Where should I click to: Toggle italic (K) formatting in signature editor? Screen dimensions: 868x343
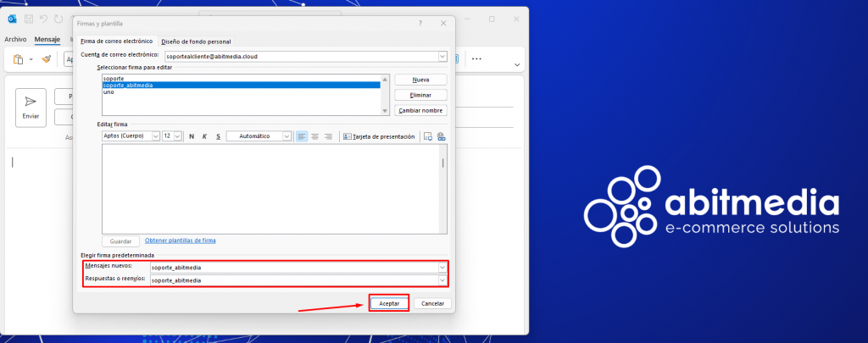tap(204, 136)
